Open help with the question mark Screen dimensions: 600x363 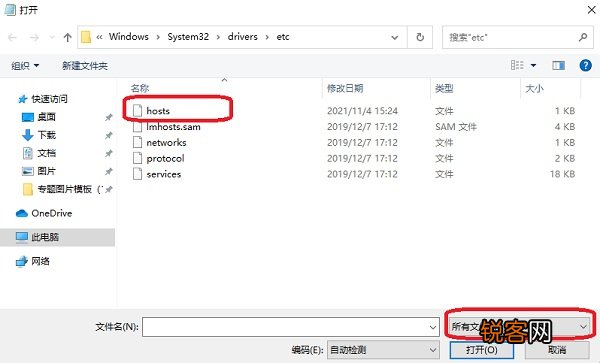tap(585, 65)
